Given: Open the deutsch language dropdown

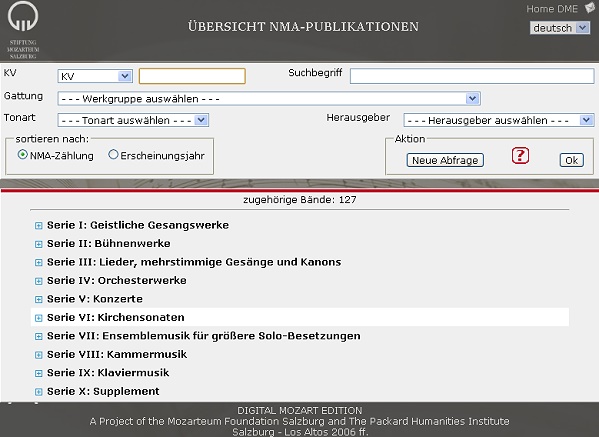Looking at the screenshot, I should point(560,28).
